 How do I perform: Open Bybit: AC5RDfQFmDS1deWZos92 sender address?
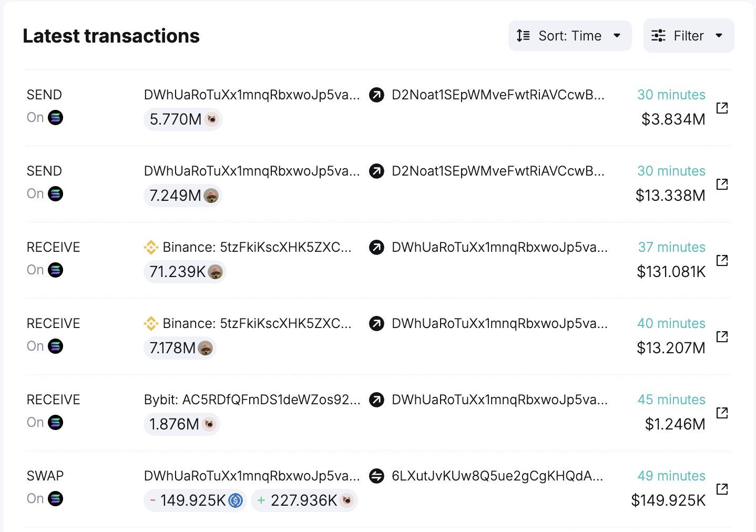tap(252, 400)
